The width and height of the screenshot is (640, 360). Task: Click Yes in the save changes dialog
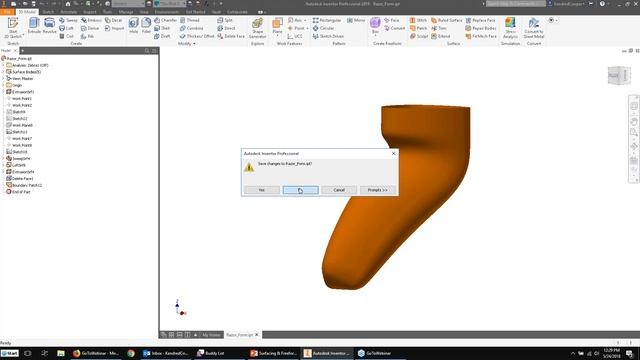(x=262, y=190)
